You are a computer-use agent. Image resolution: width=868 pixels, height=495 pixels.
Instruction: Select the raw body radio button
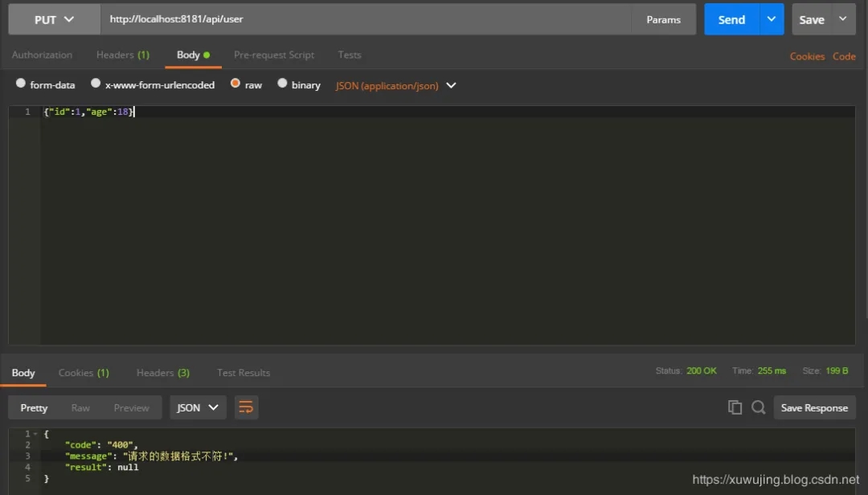coord(235,84)
